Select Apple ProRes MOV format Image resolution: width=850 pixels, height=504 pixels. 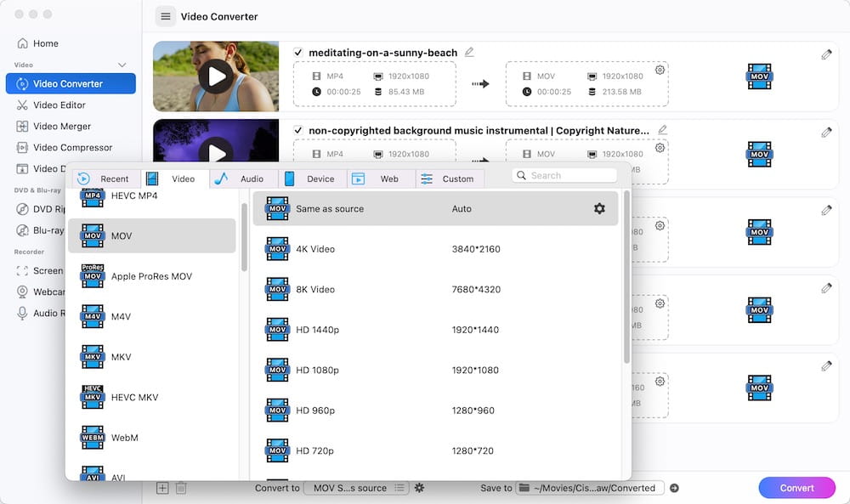click(x=152, y=276)
